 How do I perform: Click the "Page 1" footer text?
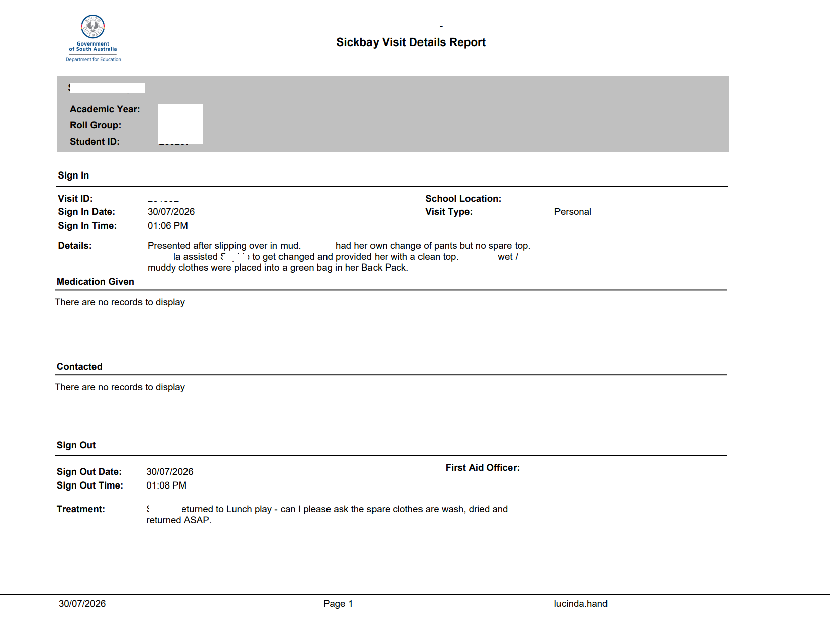click(x=338, y=604)
